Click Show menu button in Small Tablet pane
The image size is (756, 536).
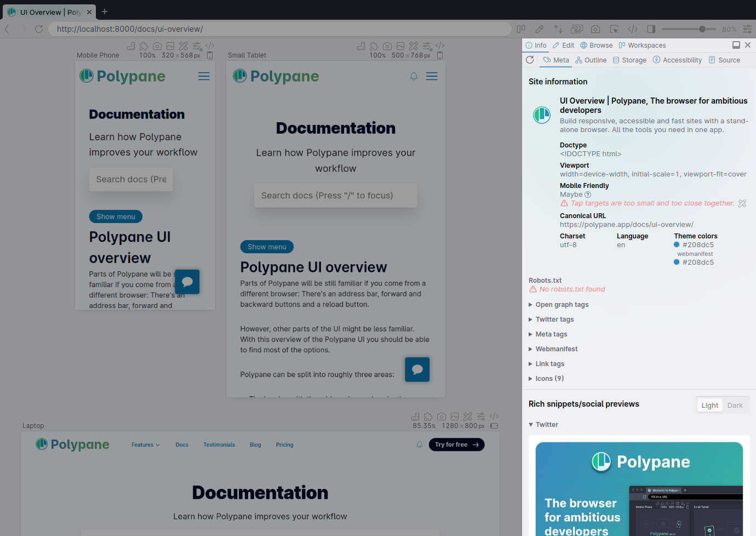pyautogui.click(x=267, y=247)
